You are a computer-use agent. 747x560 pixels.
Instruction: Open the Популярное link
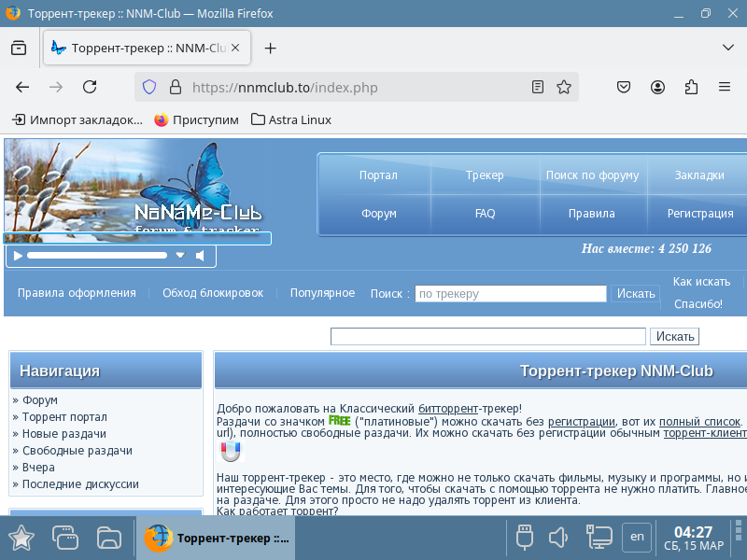click(322, 293)
